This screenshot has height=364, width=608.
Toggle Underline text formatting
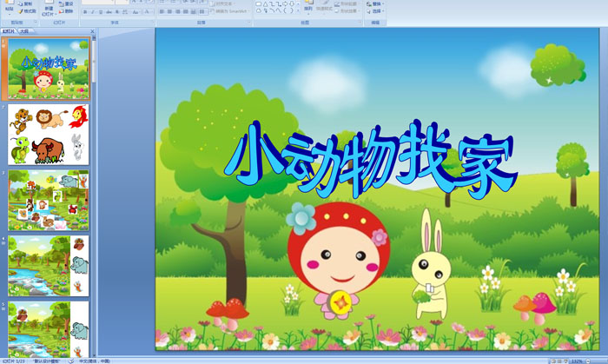tap(101, 12)
